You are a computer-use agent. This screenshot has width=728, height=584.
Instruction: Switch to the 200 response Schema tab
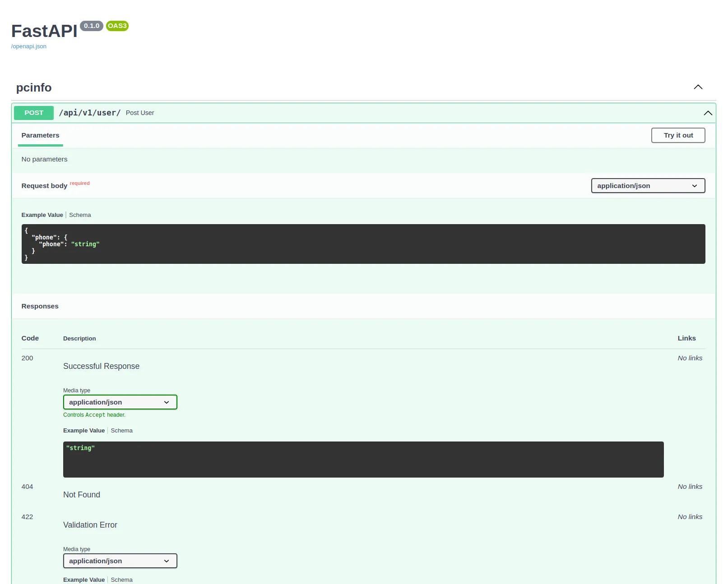point(122,431)
